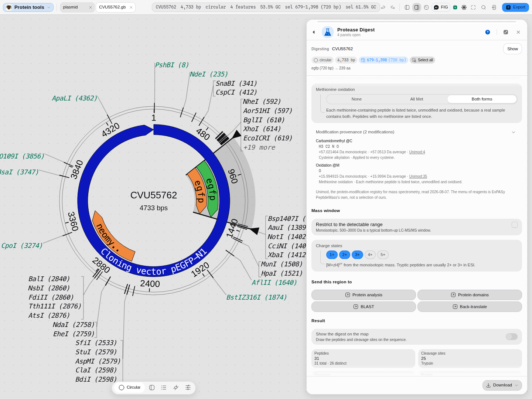Enable the 4+ charge state
Image resolution: width=532 pixels, height=399 pixels.
point(370,255)
